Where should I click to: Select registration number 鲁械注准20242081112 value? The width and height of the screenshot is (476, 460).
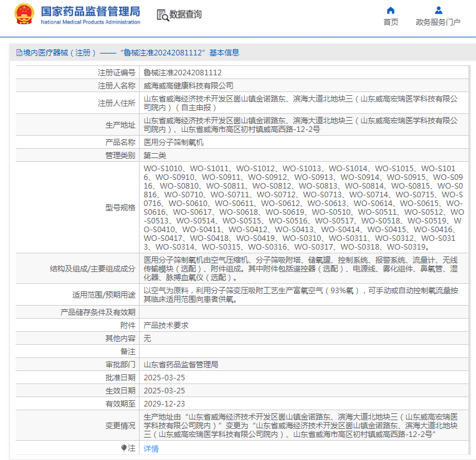pyautogui.click(x=183, y=73)
